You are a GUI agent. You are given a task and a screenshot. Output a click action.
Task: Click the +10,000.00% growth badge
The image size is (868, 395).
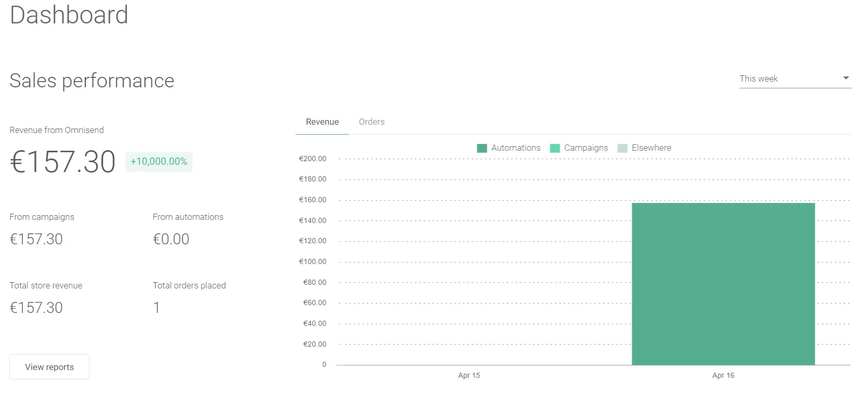pyautogui.click(x=159, y=162)
